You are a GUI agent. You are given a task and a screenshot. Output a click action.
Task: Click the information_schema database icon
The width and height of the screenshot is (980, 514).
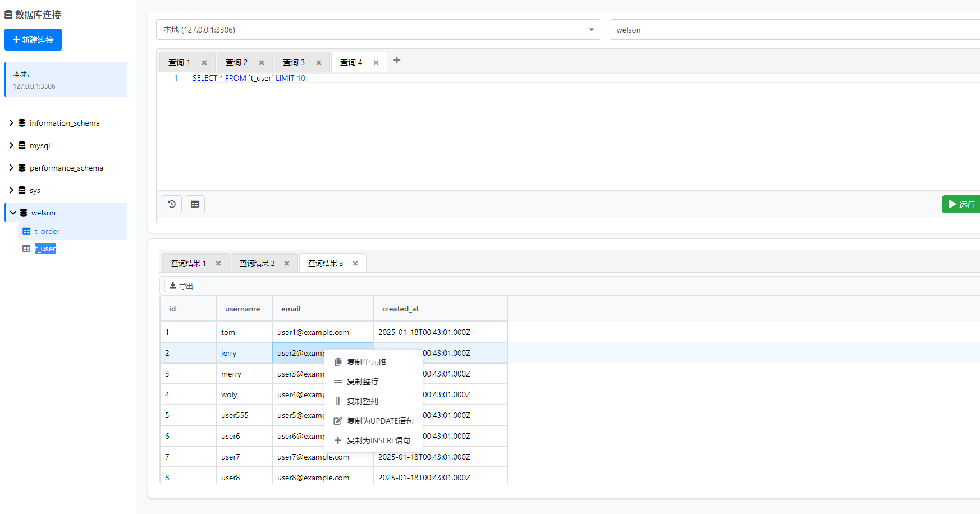pos(22,123)
